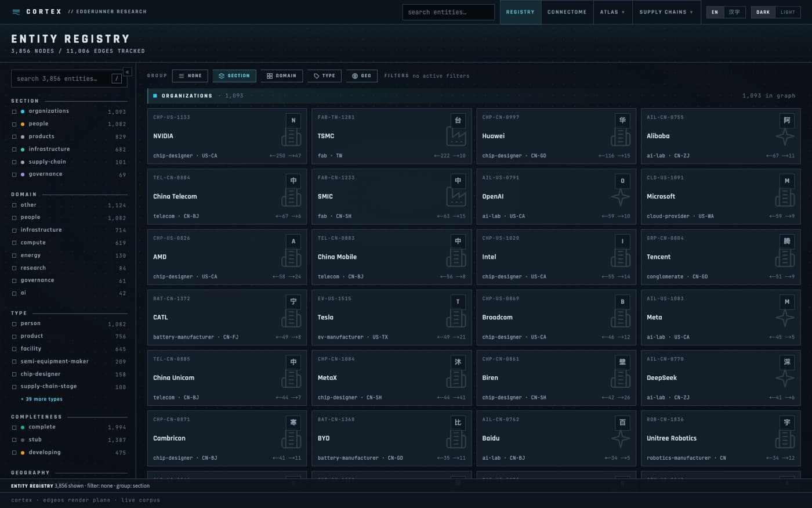Open the Atlas dropdown menu
Screen dimensions: 812x508
click(x=612, y=12)
